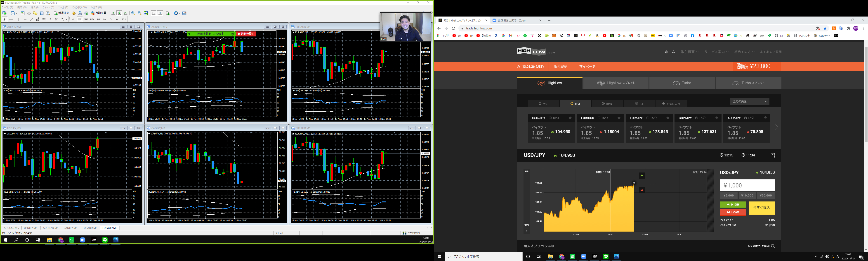Click the red LOW button
The height and width of the screenshot is (261, 868).
pyautogui.click(x=733, y=212)
